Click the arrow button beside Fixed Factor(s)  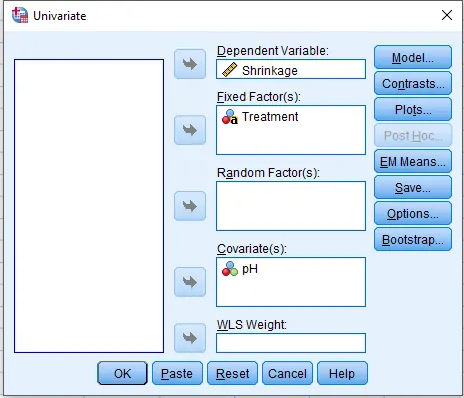pos(190,130)
